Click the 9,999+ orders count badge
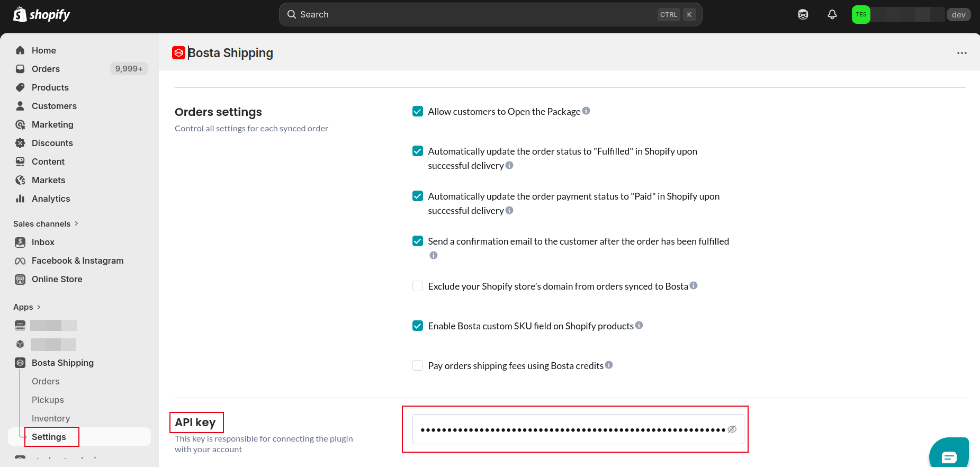Image resolution: width=980 pixels, height=467 pixels. pos(129,69)
